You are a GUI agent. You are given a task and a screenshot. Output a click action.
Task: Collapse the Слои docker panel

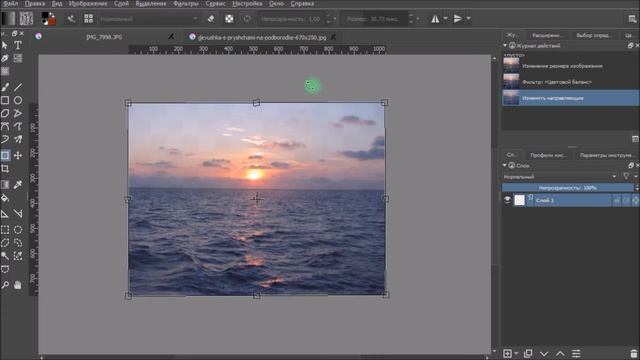click(505, 165)
